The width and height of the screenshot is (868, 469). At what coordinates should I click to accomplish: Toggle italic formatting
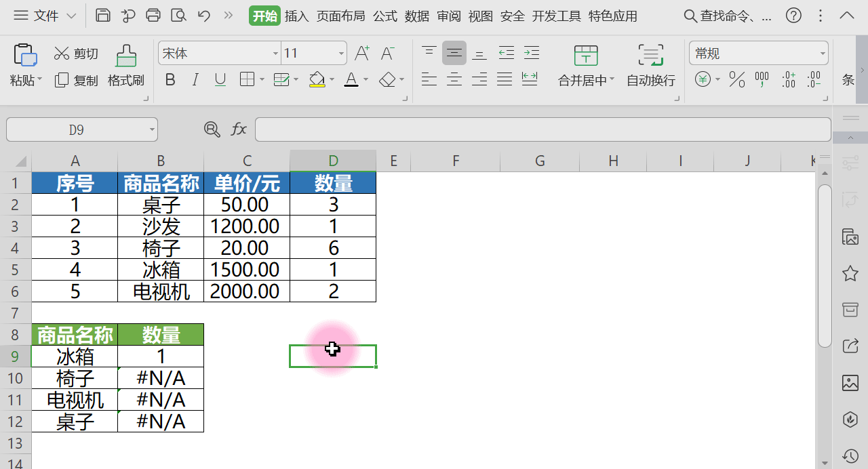coord(195,79)
